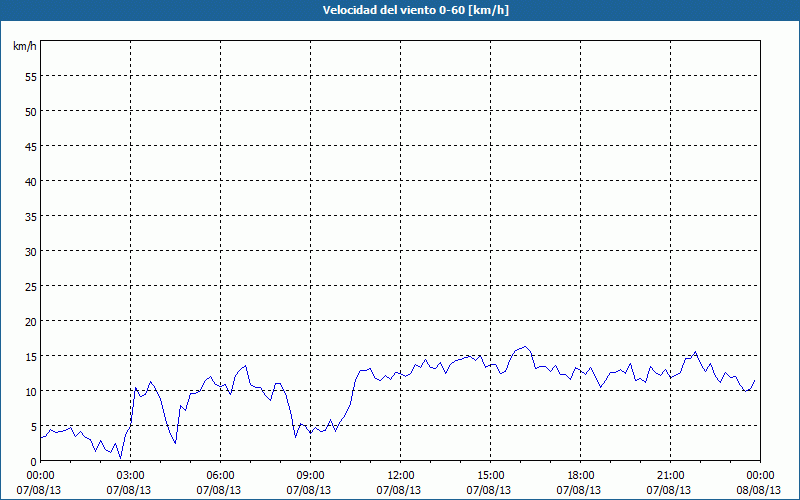The width and height of the screenshot is (800, 500).
Task: Click the 09:00 time label on the x-axis
Action: [310, 476]
